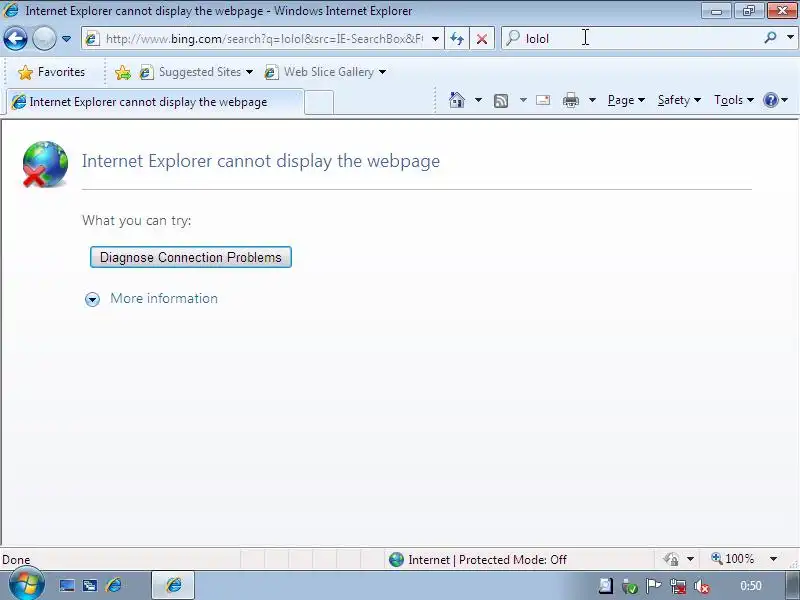
Task: Click the disconnected network tray icon
Action: (678, 587)
